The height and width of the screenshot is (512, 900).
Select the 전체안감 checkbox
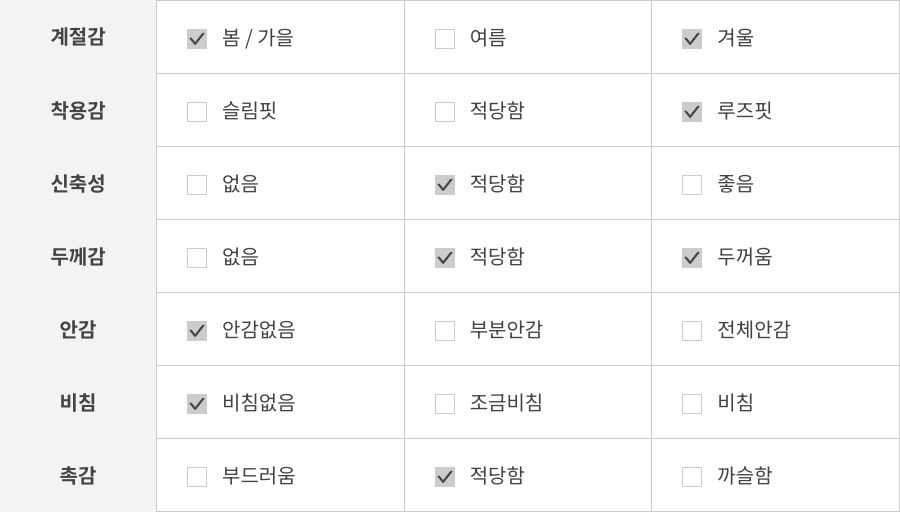click(x=692, y=331)
